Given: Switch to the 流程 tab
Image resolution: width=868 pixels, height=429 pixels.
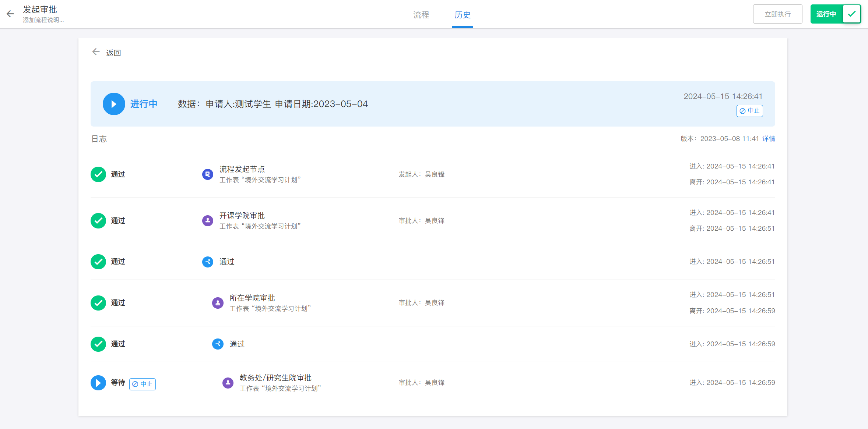Looking at the screenshot, I should pyautogui.click(x=421, y=15).
